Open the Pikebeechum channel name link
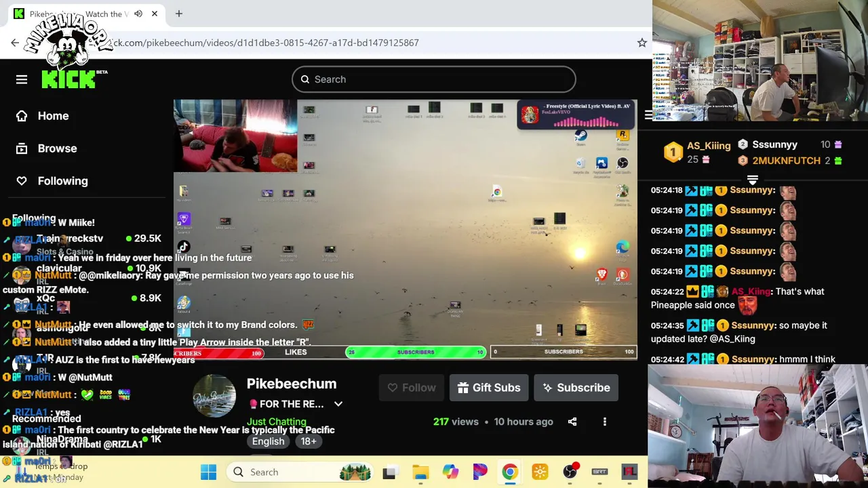868x488 pixels. coord(292,384)
